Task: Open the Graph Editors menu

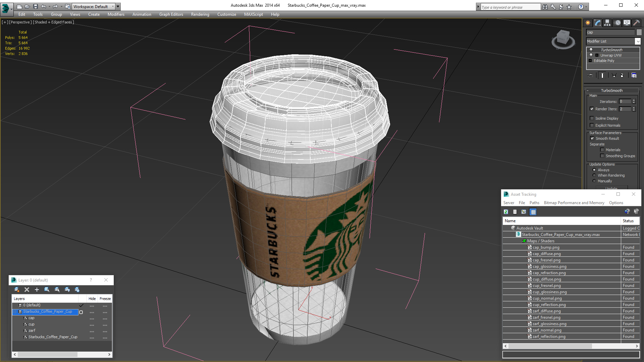Action: (x=171, y=14)
